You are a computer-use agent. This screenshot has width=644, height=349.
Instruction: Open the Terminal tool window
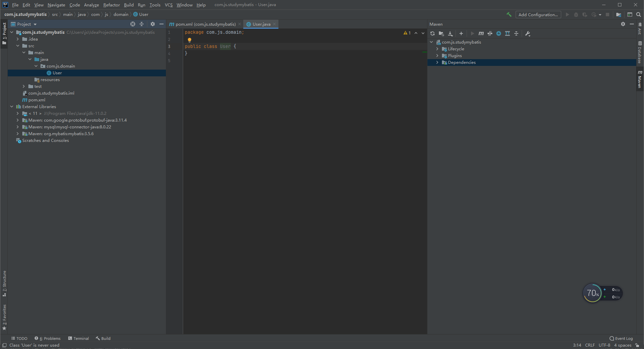[x=78, y=338]
